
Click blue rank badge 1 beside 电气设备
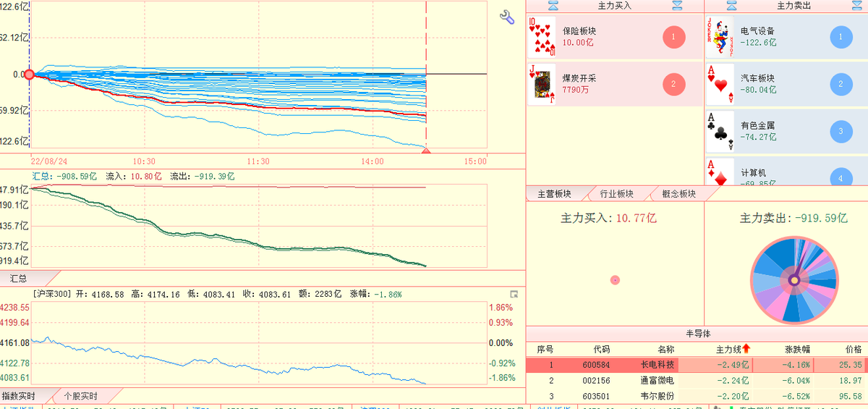coord(841,37)
